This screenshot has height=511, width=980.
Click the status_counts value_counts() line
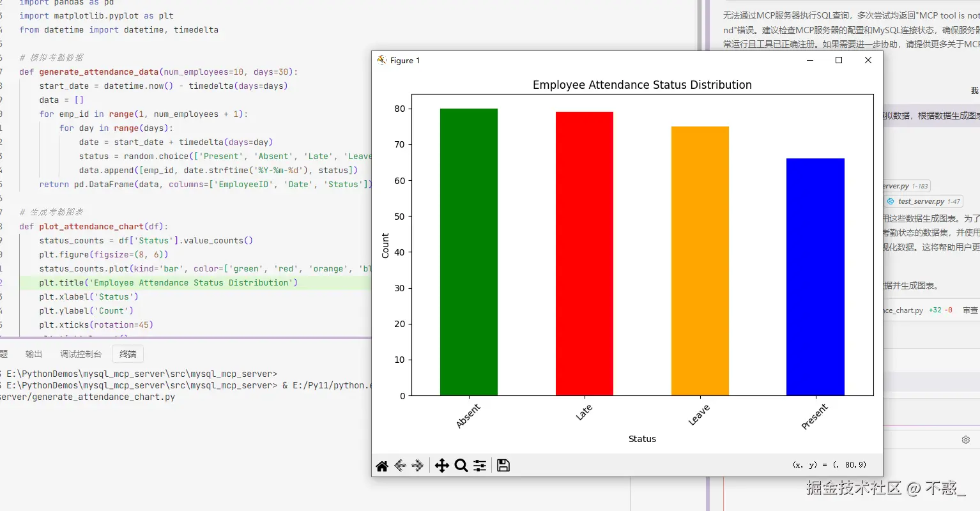[x=146, y=241]
